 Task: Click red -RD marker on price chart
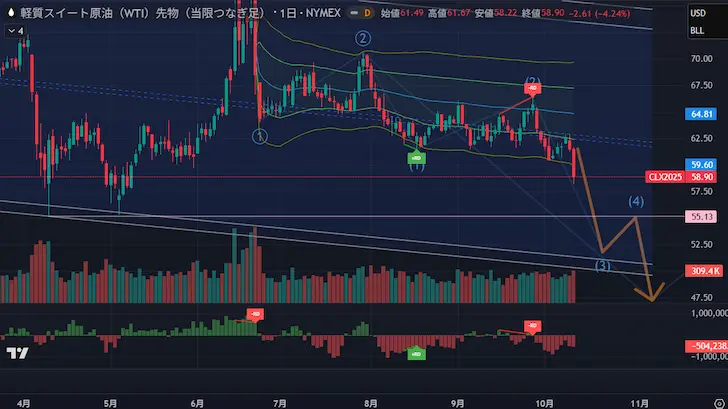click(533, 88)
